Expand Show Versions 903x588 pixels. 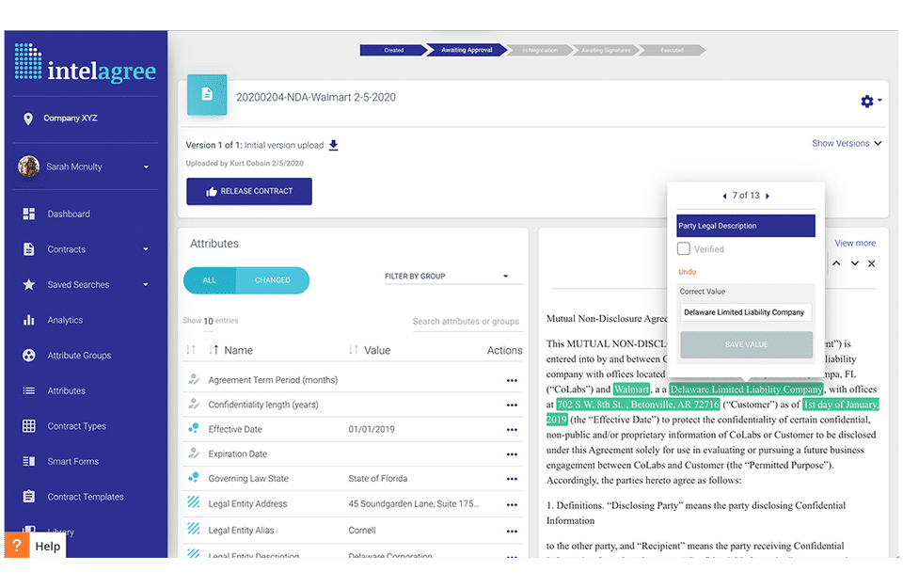tap(847, 143)
